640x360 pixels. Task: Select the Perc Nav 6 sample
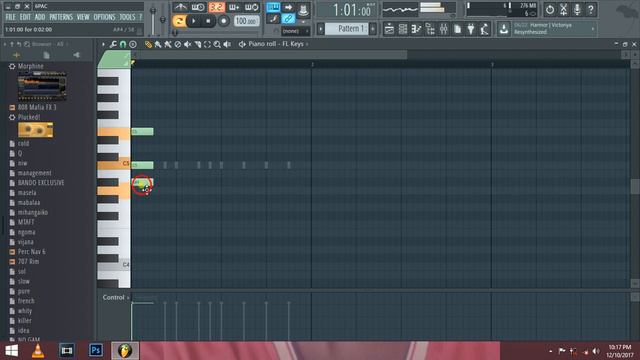tap(32, 252)
